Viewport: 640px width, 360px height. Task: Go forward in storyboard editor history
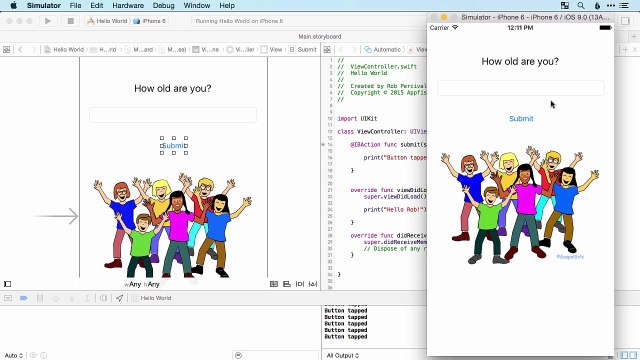coord(34,49)
